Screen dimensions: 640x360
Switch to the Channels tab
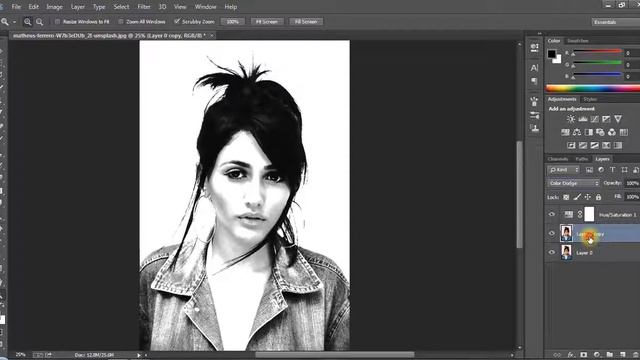tap(558, 159)
